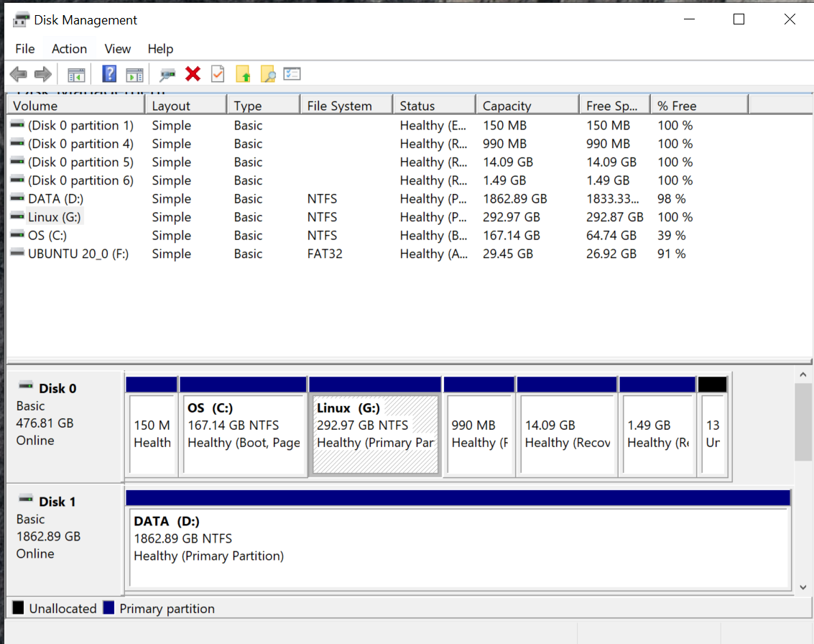The width and height of the screenshot is (814, 644).
Task: Select the OS (C:) partition block on Disk 0
Action: pos(243,426)
